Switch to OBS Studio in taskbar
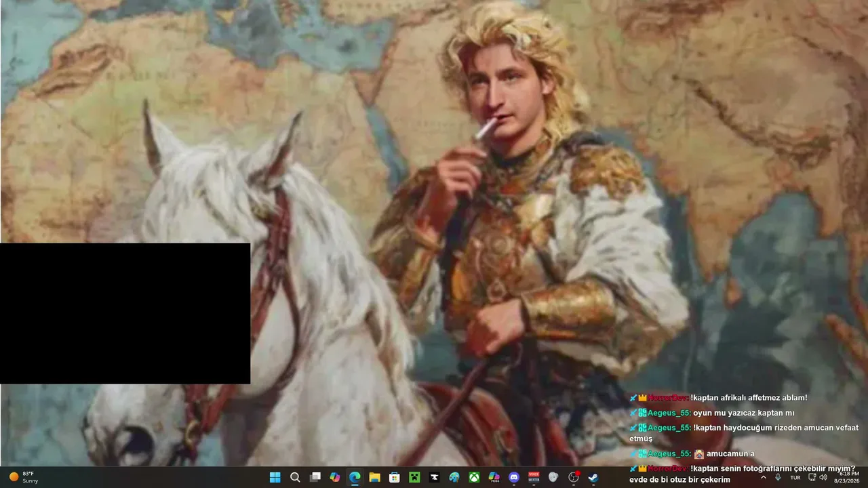Screen dimensions: 868x488 [574, 477]
